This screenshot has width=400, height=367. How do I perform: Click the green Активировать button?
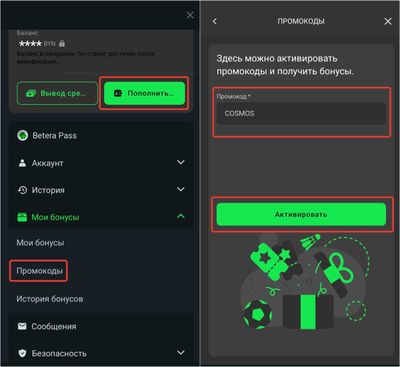tap(301, 214)
